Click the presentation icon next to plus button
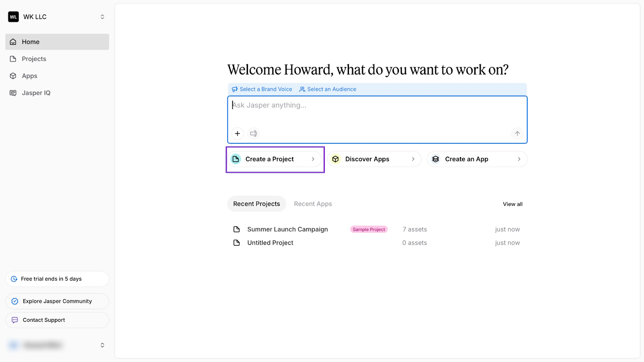The height and width of the screenshot is (362, 644). pyautogui.click(x=254, y=134)
